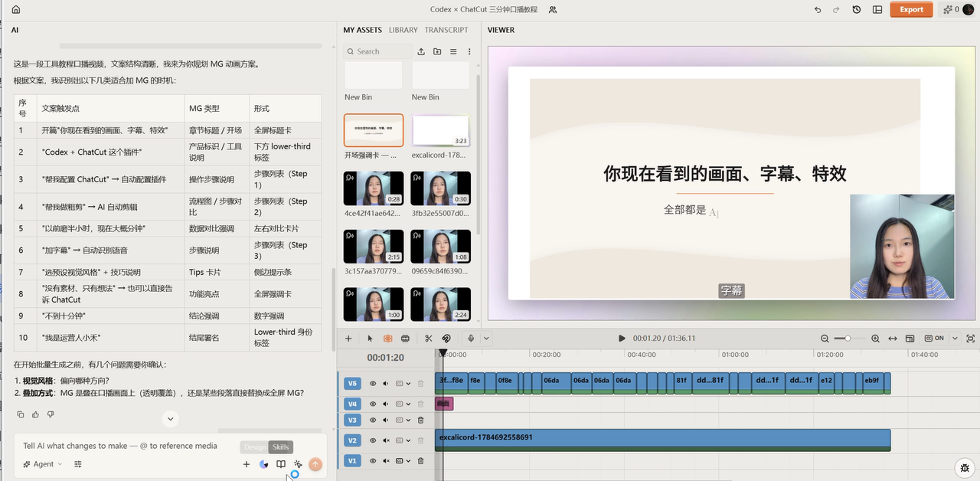Open the microphone options dropdown arrow

click(486, 339)
